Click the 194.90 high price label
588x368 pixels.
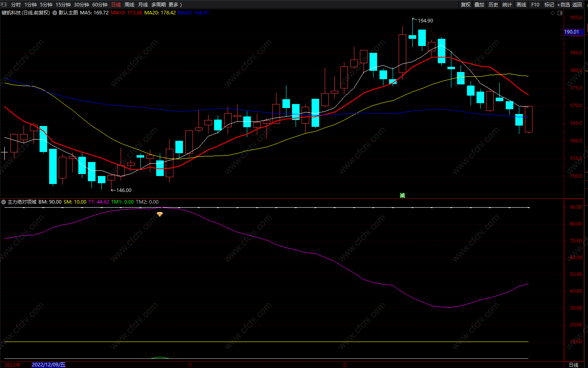tap(425, 21)
